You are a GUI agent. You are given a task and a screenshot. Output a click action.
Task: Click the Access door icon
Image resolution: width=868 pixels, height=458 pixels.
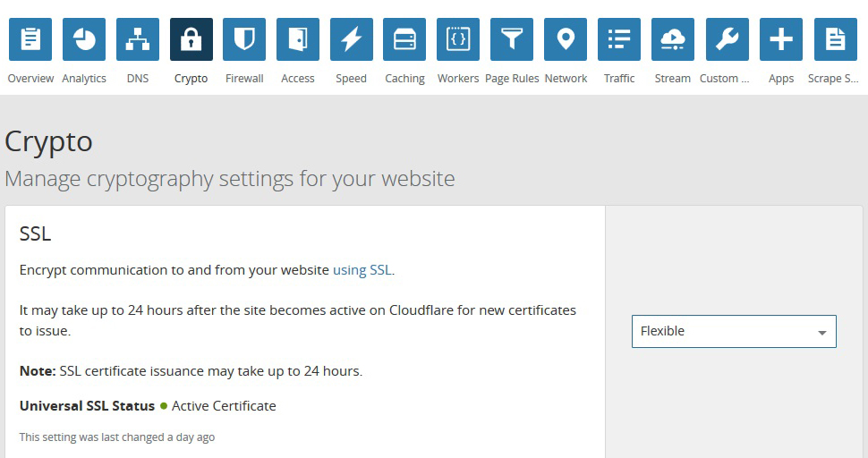pyautogui.click(x=298, y=39)
